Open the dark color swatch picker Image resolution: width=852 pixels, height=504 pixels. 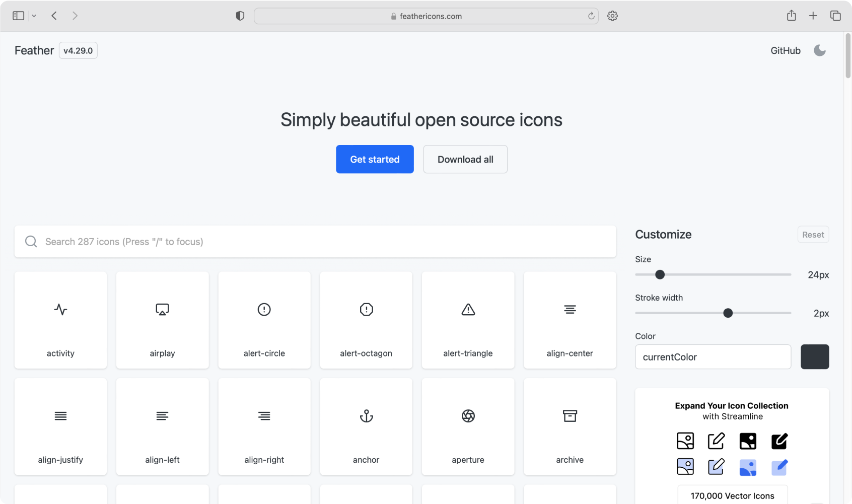click(815, 357)
